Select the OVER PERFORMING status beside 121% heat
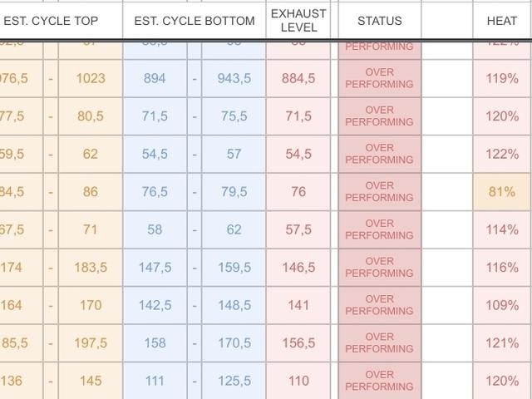 (x=379, y=343)
